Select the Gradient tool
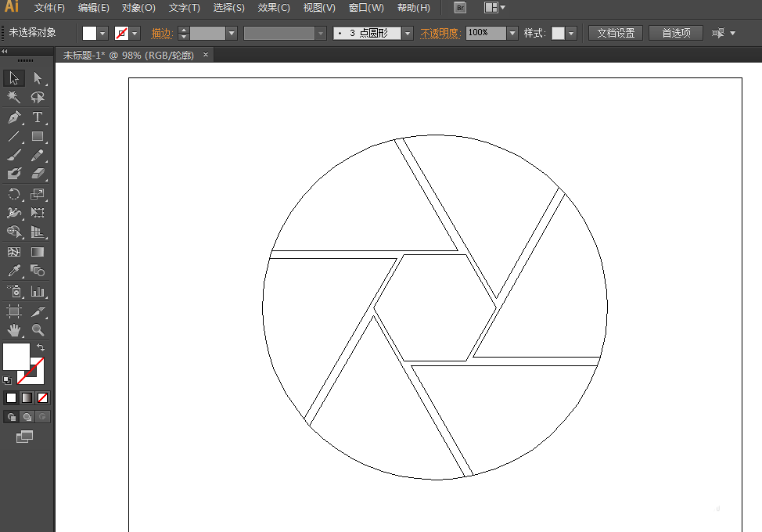The image size is (762, 532). tap(38, 252)
